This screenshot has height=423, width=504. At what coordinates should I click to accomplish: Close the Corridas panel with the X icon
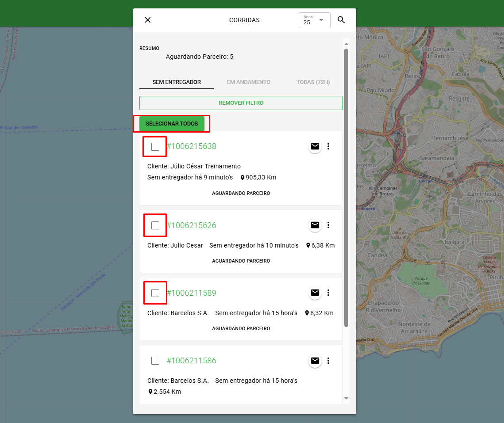click(148, 20)
